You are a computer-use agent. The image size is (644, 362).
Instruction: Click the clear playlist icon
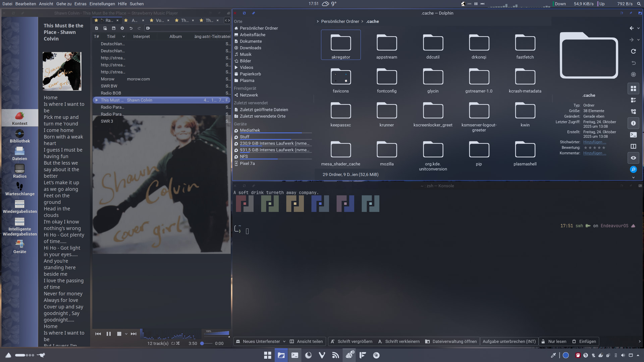point(122,28)
